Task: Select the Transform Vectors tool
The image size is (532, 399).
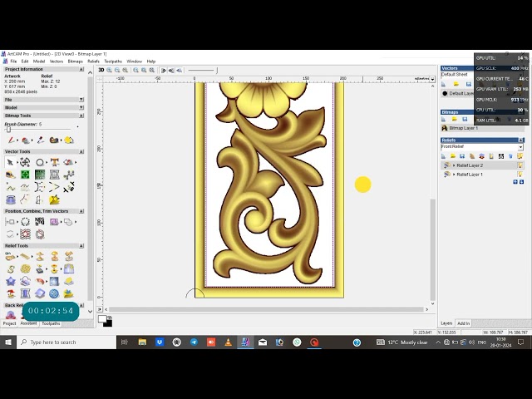Action: click(x=25, y=163)
